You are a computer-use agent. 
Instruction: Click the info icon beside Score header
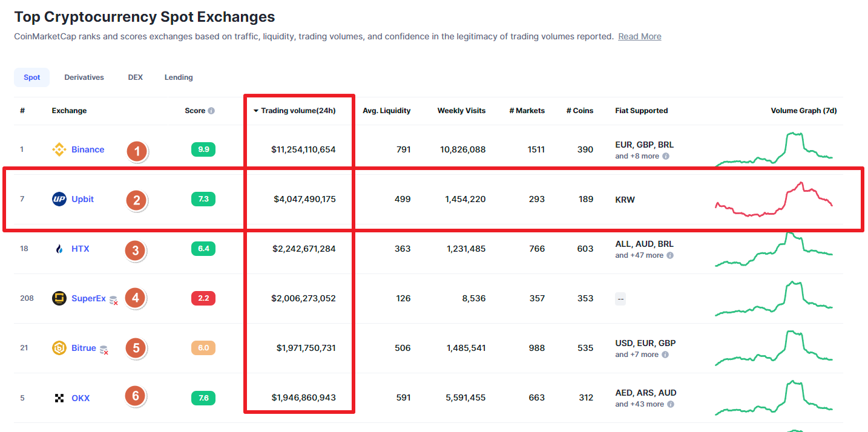pyautogui.click(x=211, y=111)
